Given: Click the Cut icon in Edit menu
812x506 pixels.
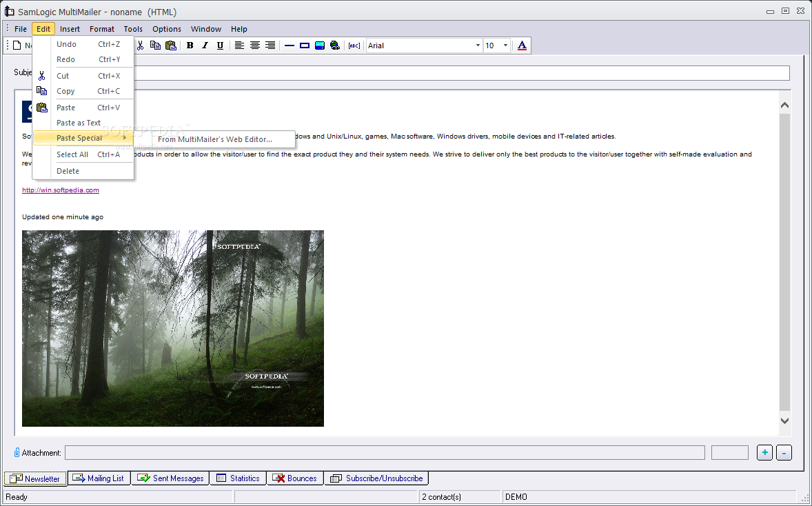Looking at the screenshot, I should (x=42, y=76).
